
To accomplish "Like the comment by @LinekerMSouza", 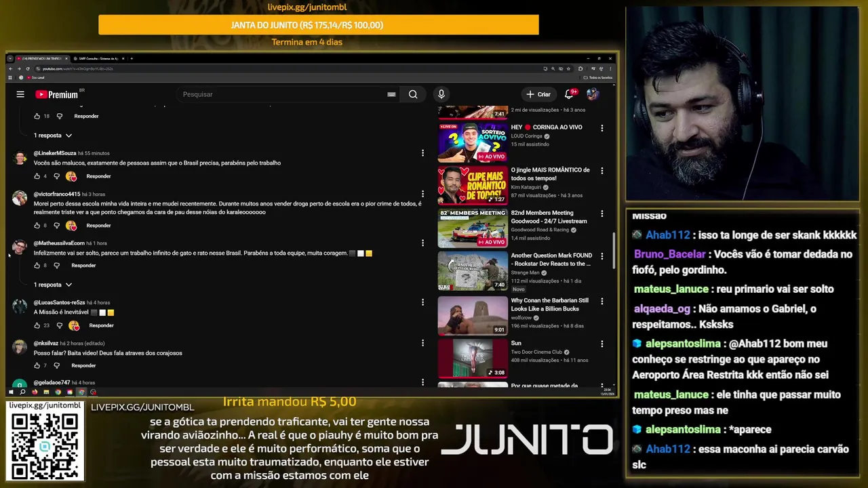I will click(x=37, y=176).
